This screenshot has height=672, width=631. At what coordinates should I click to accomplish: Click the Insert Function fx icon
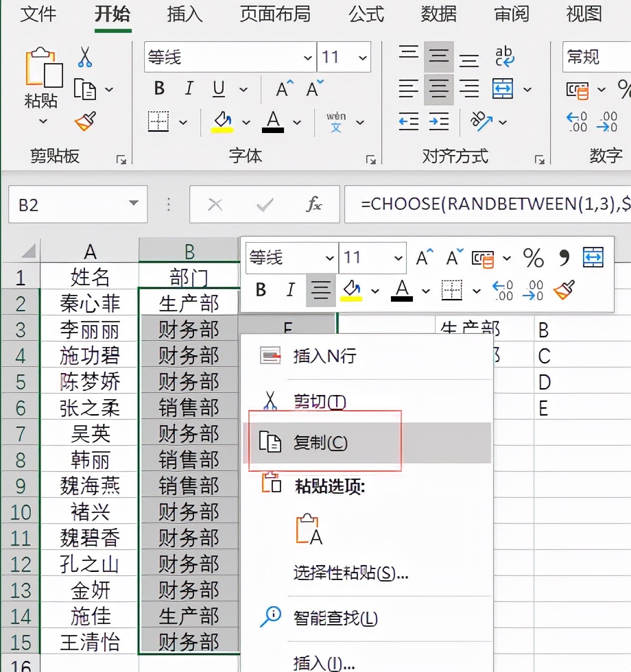[x=314, y=204]
